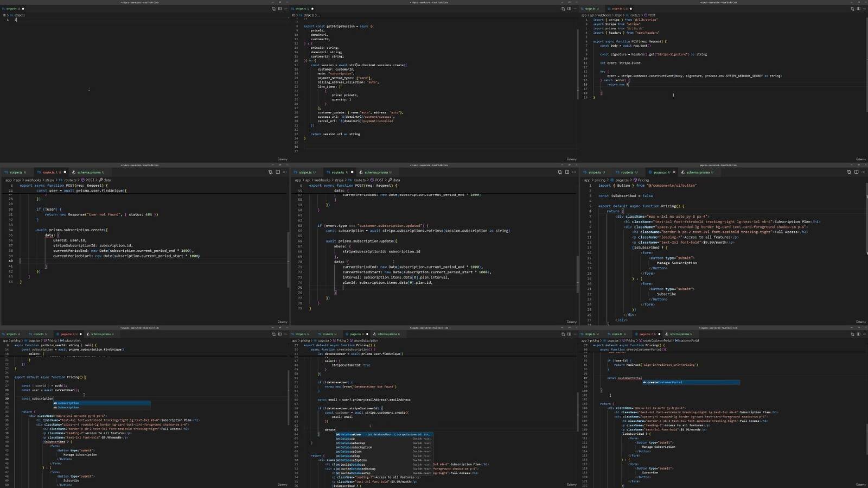Screen dimensions: 868x488
Task: Select route.ts tab in middle-left panel
Action: click(50, 172)
